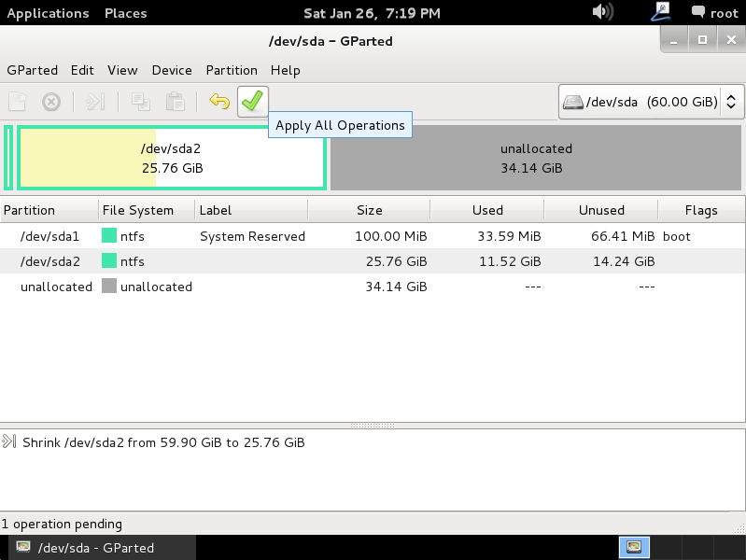The height and width of the screenshot is (560, 746).
Task: Open the Places menu in top panel
Action: (124, 13)
